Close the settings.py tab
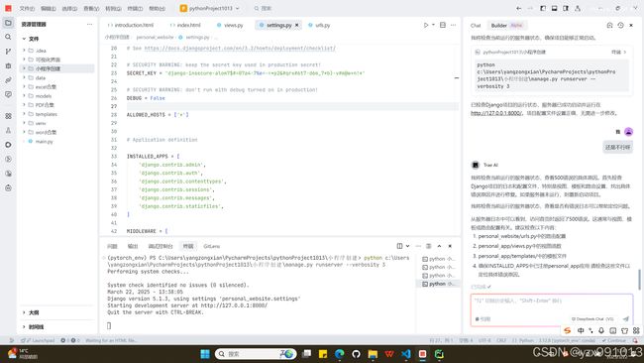The image size is (644, 363). coord(297,25)
